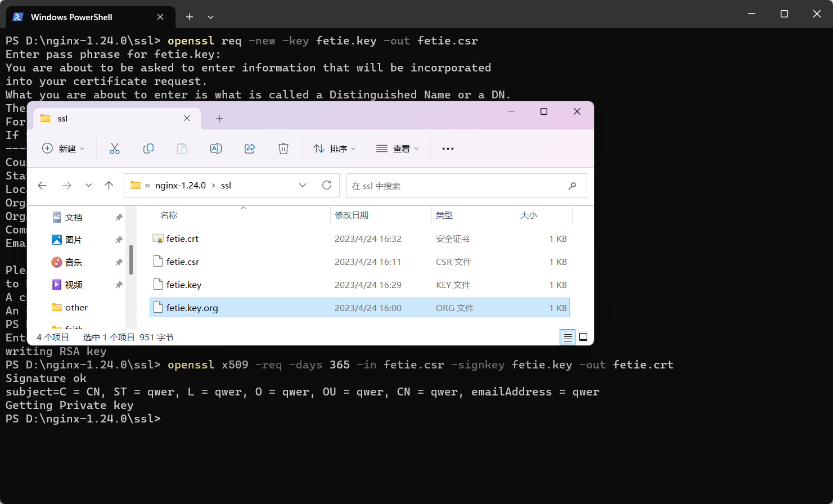
Task: Refresh the ssl folder view
Action: (327, 185)
